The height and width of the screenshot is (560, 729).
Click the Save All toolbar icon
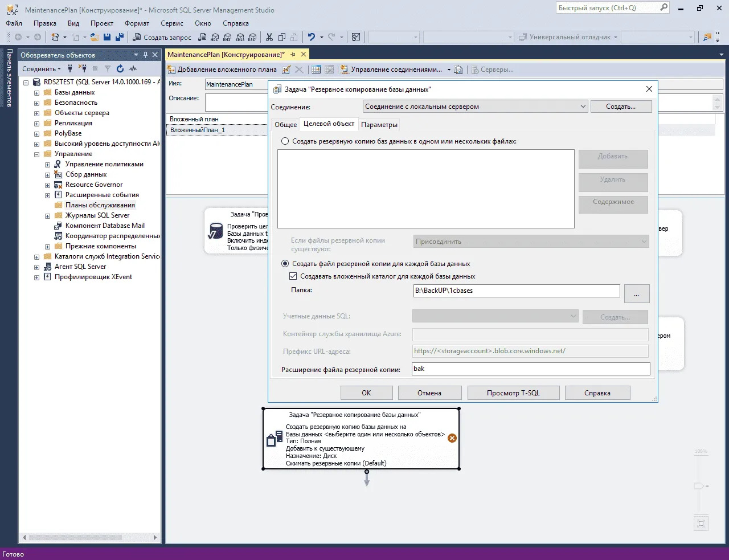[119, 37]
